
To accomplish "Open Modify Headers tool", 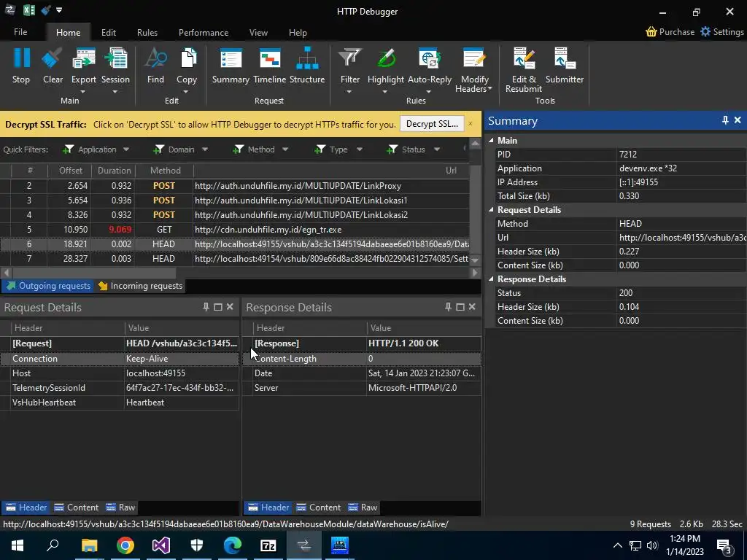I will (473, 58).
